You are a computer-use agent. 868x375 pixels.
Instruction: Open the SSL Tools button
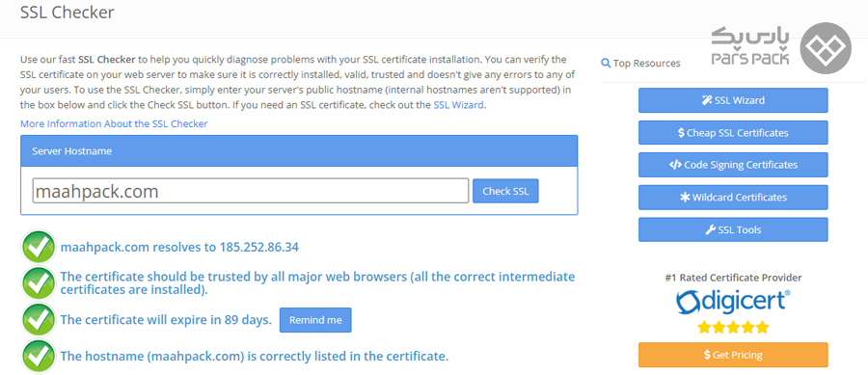[x=733, y=229]
